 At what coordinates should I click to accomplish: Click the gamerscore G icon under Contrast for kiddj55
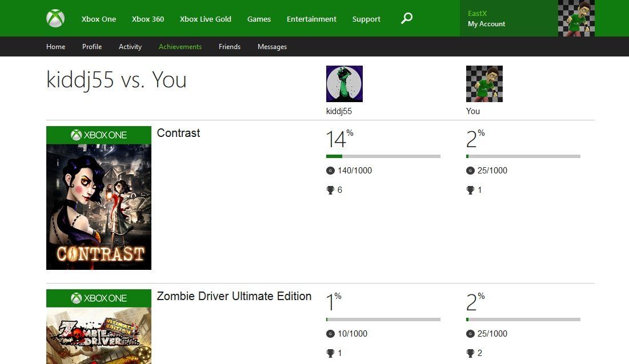[330, 170]
